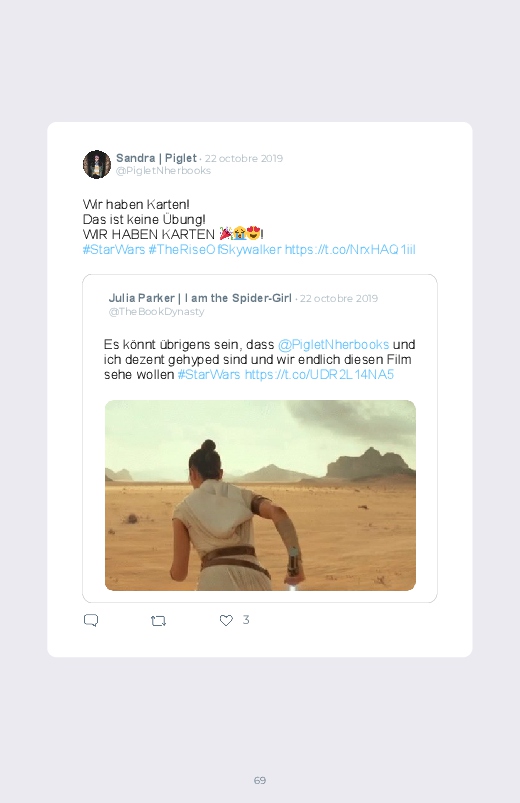Viewport: 520px width, 803px height.
Task: Click the main tweet date 22 octobre 2019
Action: click(244, 158)
